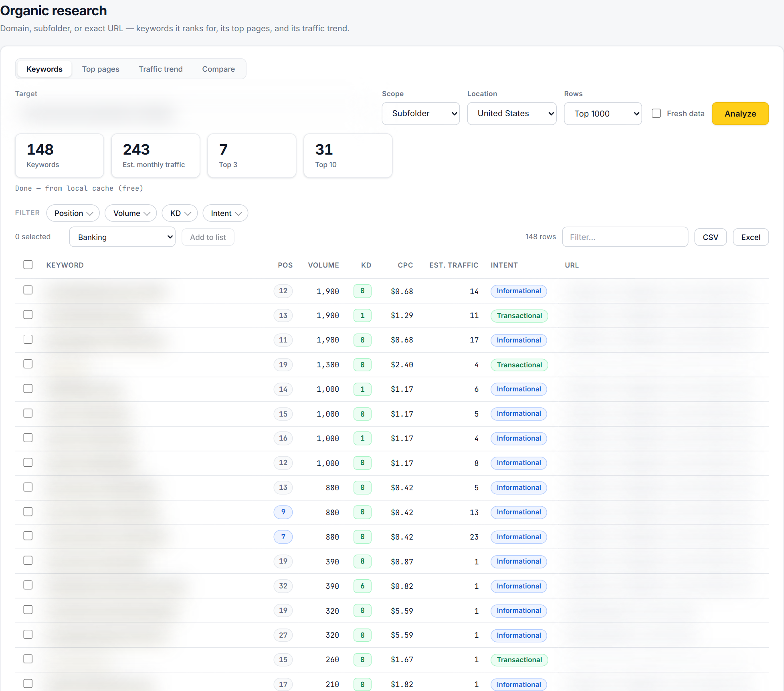Viewport: 784px width, 691px height.
Task: Open the Rows dropdown showing Top 1000
Action: click(602, 113)
